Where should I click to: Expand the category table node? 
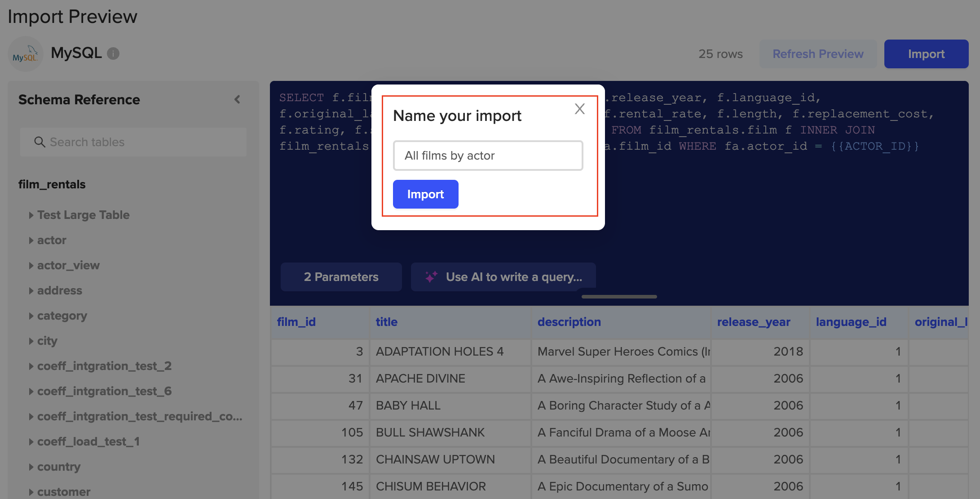click(31, 316)
